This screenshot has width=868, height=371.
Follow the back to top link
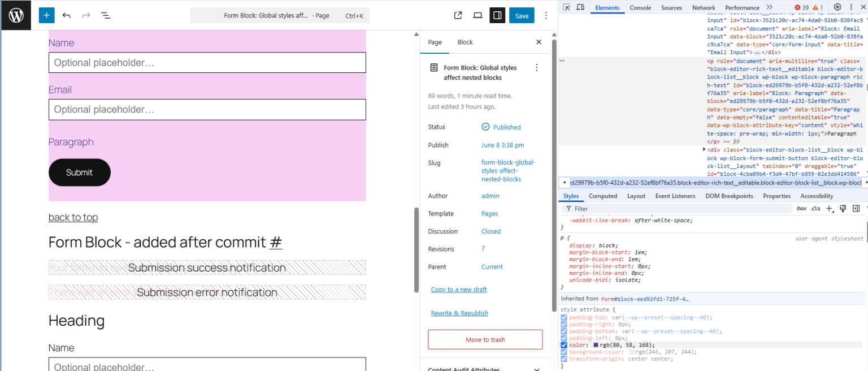[x=73, y=217]
